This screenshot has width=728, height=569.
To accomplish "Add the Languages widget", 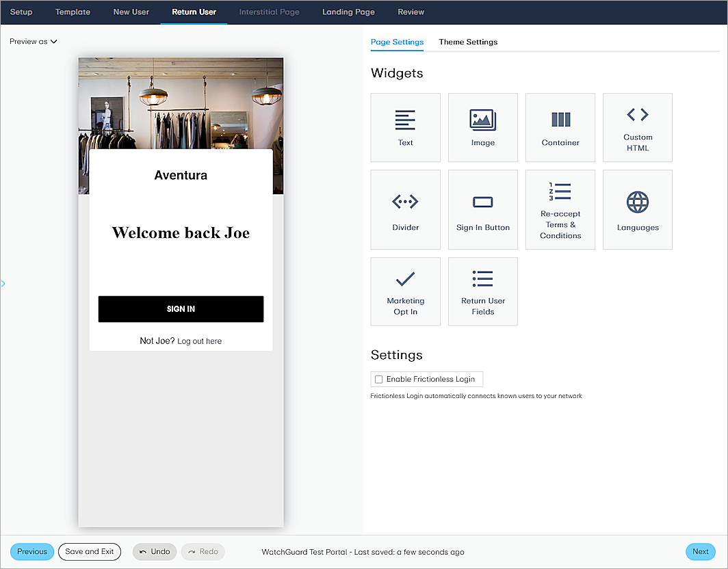I will point(637,209).
